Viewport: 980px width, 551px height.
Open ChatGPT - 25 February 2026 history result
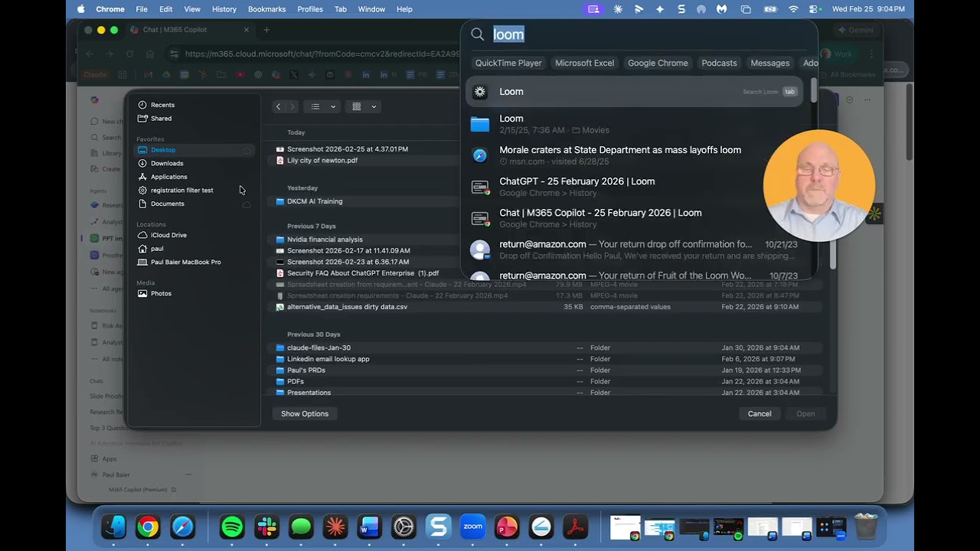[634, 187]
